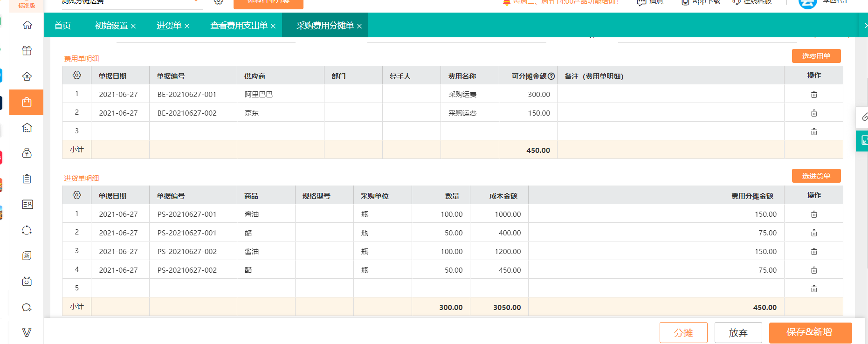Click the gift box sidebar icon

tap(27, 51)
